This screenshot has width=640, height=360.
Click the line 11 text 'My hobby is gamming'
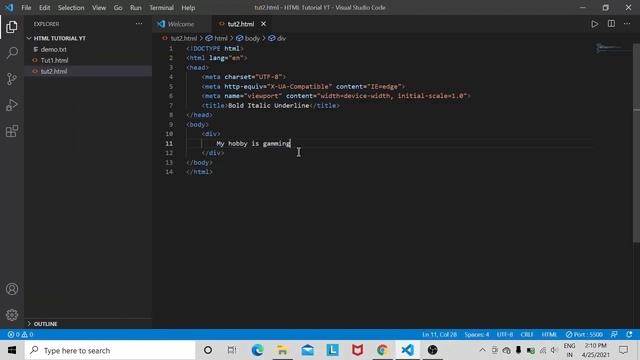click(253, 144)
